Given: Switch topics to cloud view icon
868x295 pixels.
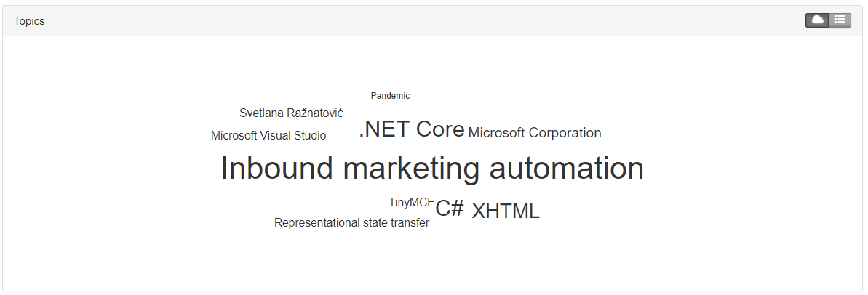Looking at the screenshot, I should 817,20.
